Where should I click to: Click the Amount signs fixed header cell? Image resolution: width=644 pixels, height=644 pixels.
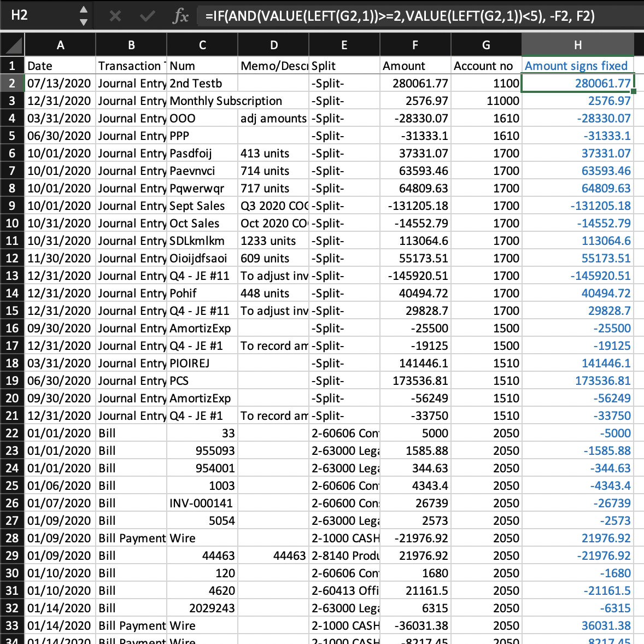(x=578, y=66)
